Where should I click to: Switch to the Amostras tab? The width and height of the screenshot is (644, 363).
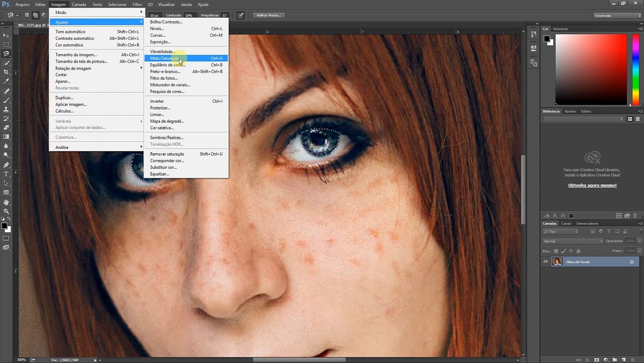click(x=560, y=29)
